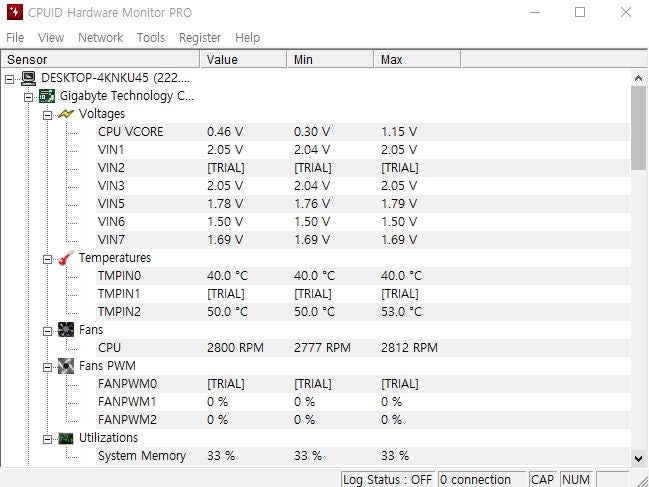This screenshot has height=487, width=649.
Task: Click the Voltages lightning bolt icon
Action: point(66,114)
